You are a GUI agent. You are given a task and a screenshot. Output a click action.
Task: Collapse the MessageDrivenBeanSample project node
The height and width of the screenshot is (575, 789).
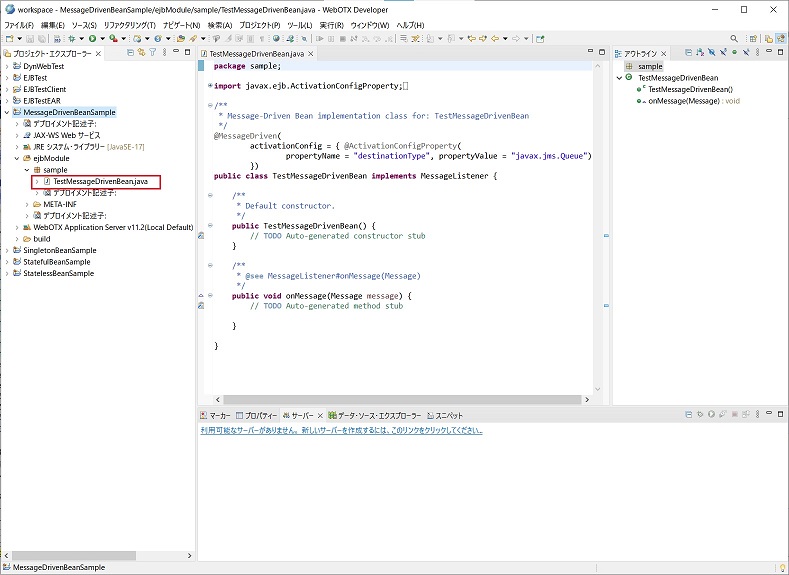pyautogui.click(x=6, y=113)
